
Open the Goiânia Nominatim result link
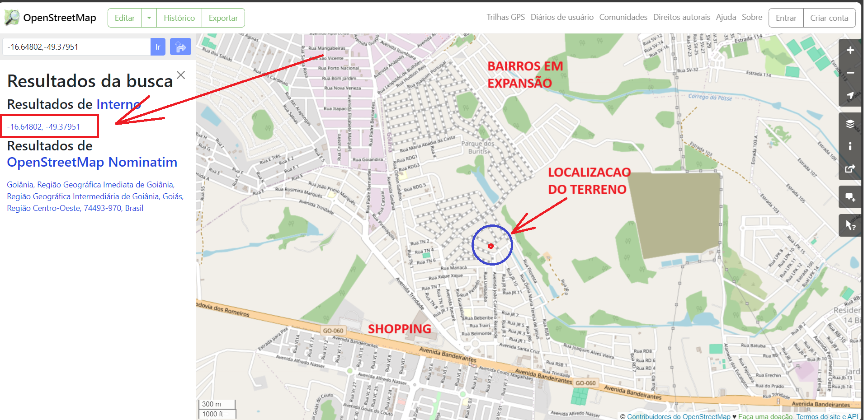pyautogui.click(x=95, y=196)
